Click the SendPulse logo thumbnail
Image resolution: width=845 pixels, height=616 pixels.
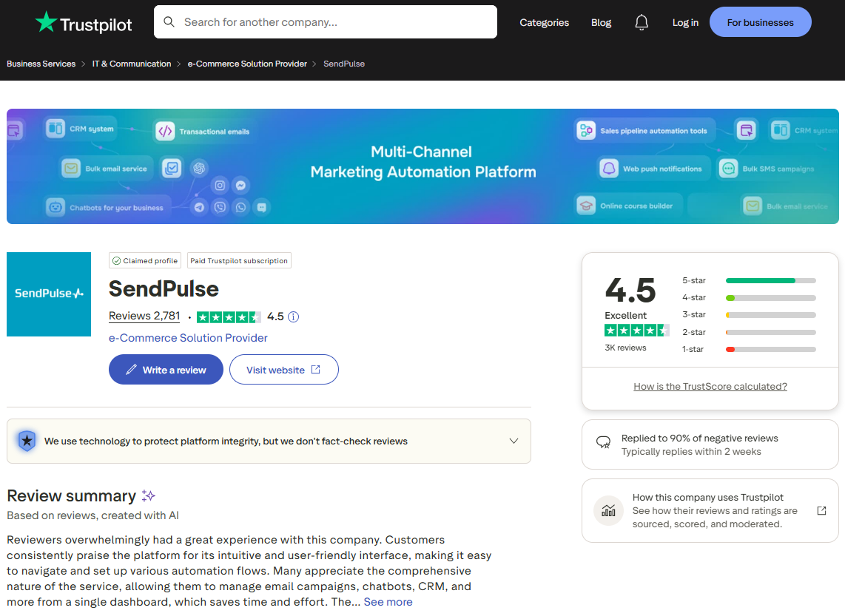click(49, 294)
